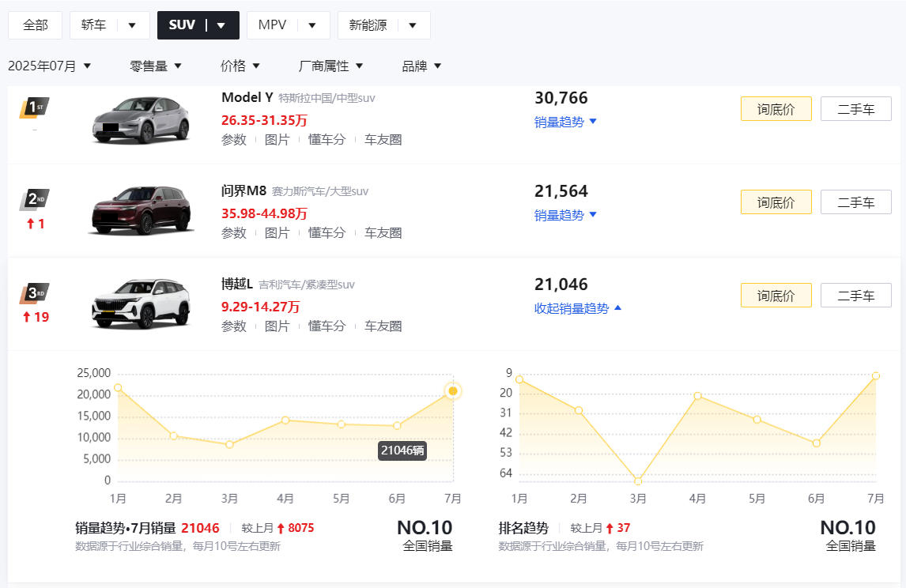The image size is (906, 588).
Task: Select the 轿车 category tab
Action: [93, 25]
